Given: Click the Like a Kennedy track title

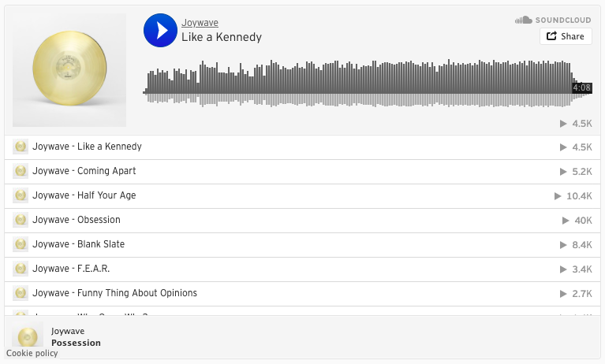Looking at the screenshot, I should coord(222,37).
